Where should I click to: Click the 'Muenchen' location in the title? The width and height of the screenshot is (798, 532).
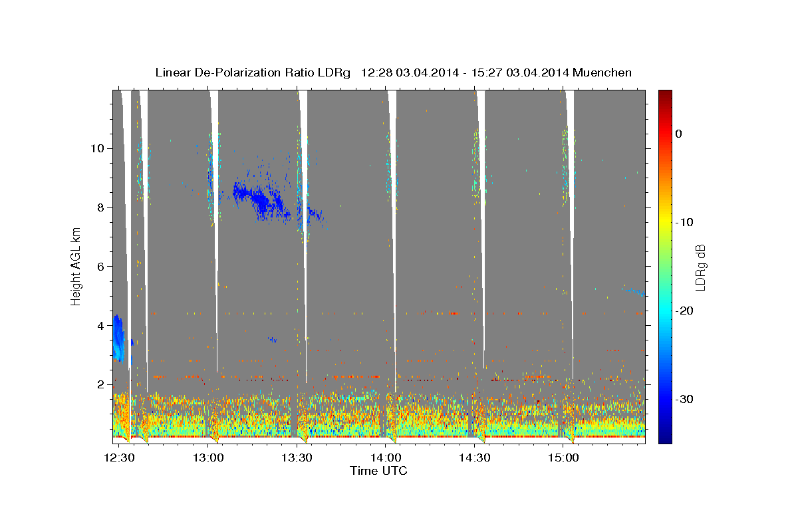pos(603,72)
